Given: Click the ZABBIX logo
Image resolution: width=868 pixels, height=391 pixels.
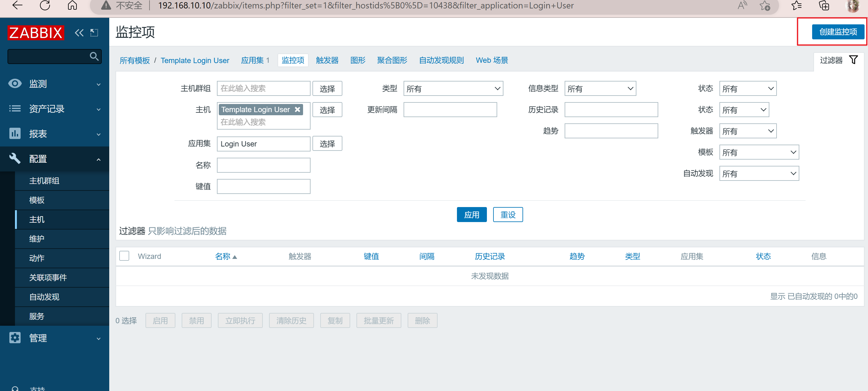Looking at the screenshot, I should click(x=36, y=33).
